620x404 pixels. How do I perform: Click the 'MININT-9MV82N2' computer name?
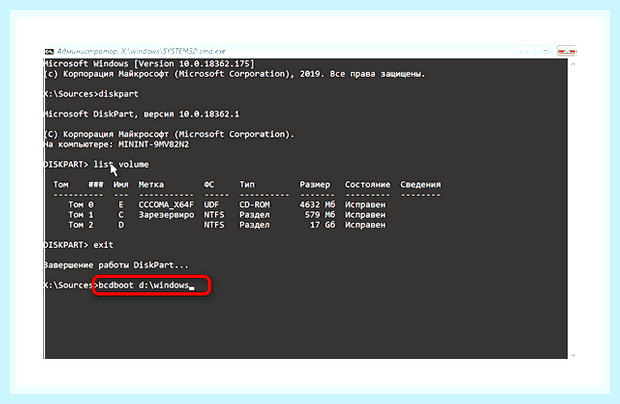(x=153, y=144)
